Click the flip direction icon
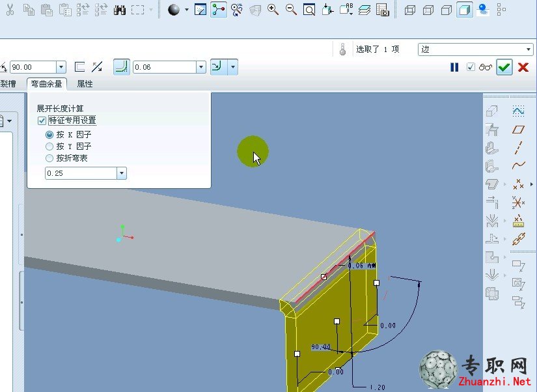537x392 pixels. tap(97, 67)
